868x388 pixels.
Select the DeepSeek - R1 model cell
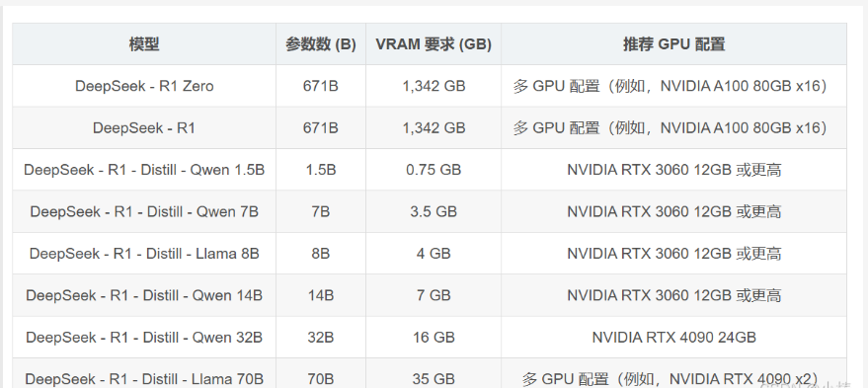click(144, 128)
